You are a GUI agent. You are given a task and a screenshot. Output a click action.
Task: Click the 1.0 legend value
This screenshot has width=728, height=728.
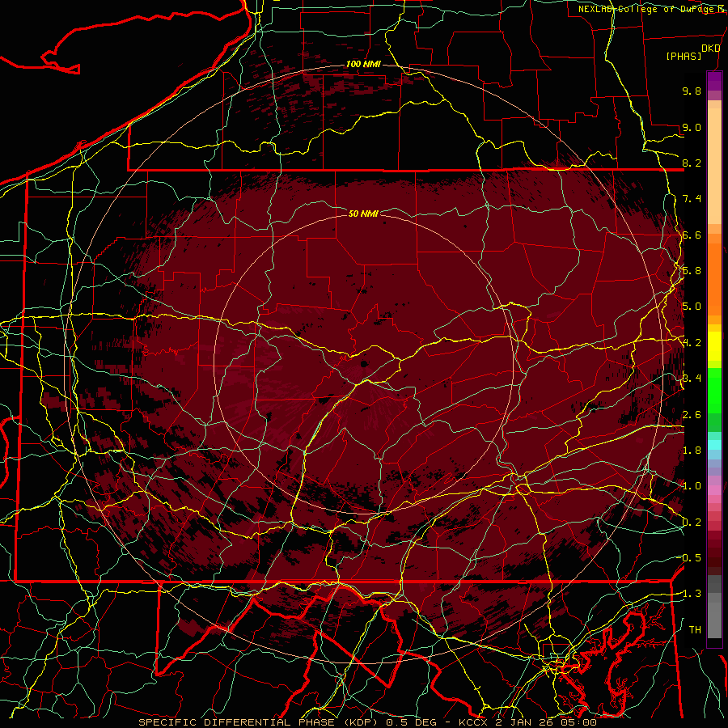click(692, 485)
